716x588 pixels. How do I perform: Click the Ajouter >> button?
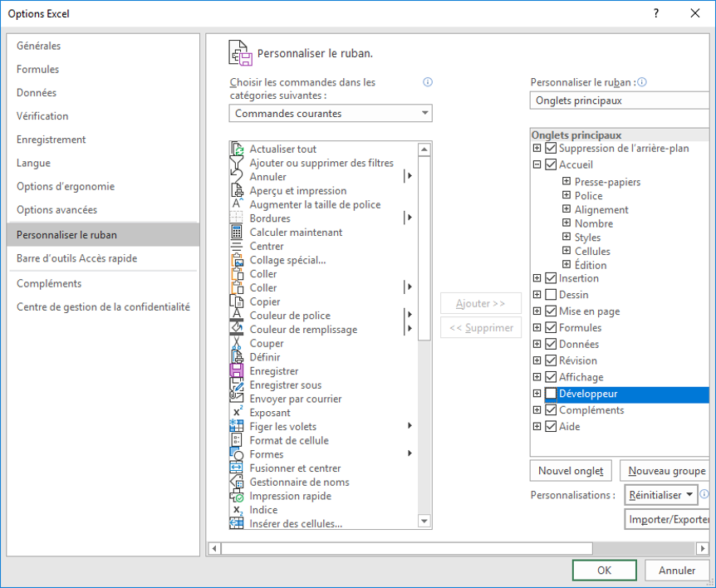(x=481, y=303)
